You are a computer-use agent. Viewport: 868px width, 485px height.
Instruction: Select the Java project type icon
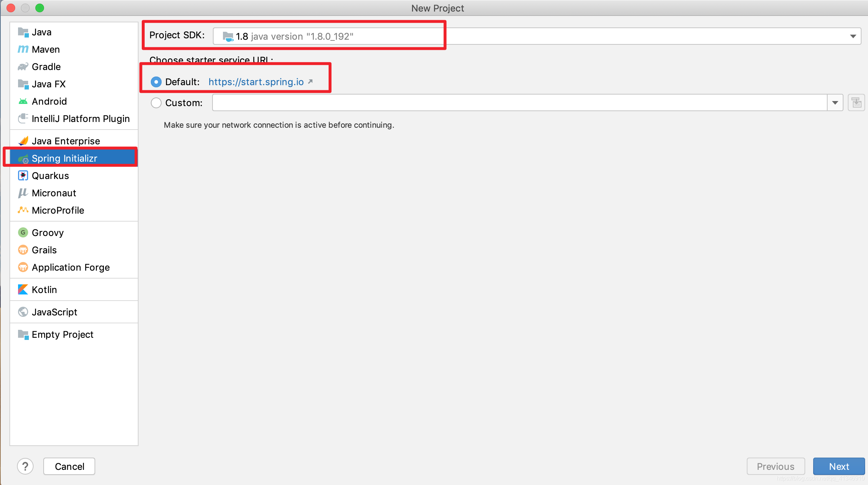click(x=25, y=32)
